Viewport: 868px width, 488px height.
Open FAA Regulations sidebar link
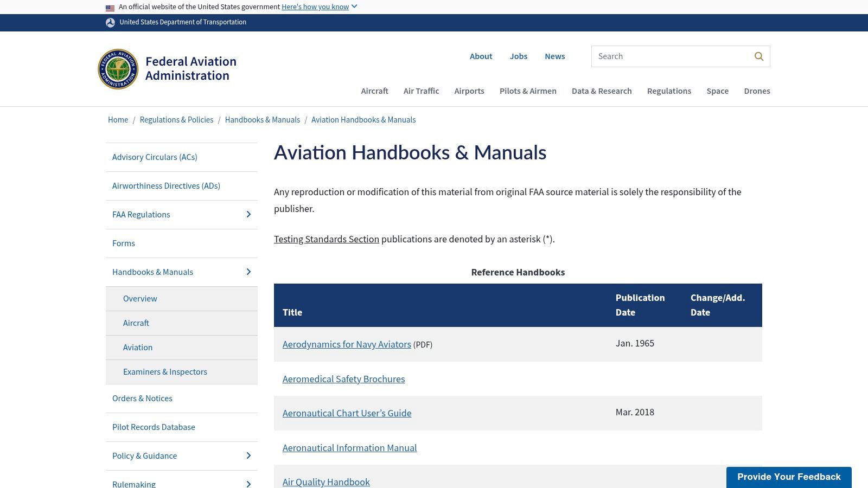[x=141, y=215]
